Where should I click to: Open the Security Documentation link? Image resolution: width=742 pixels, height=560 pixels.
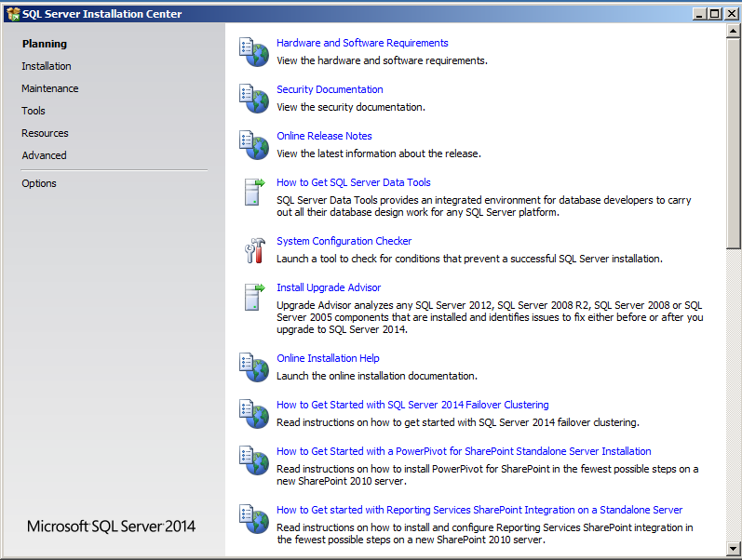(330, 89)
